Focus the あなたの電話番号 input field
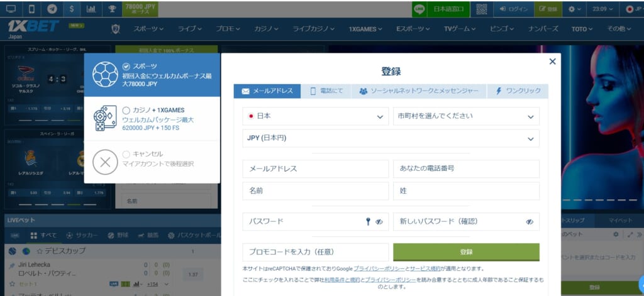The width and height of the screenshot is (644, 296). click(466, 168)
